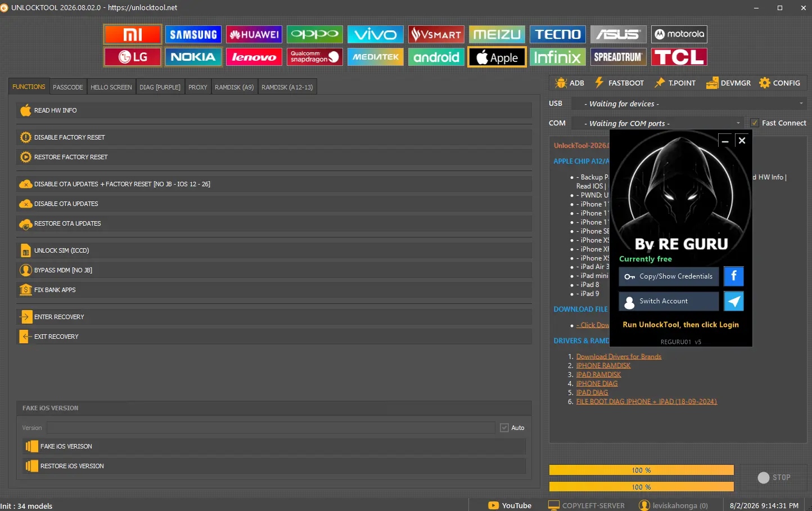Open the Infinix brand section
812x511 pixels.
(x=558, y=57)
